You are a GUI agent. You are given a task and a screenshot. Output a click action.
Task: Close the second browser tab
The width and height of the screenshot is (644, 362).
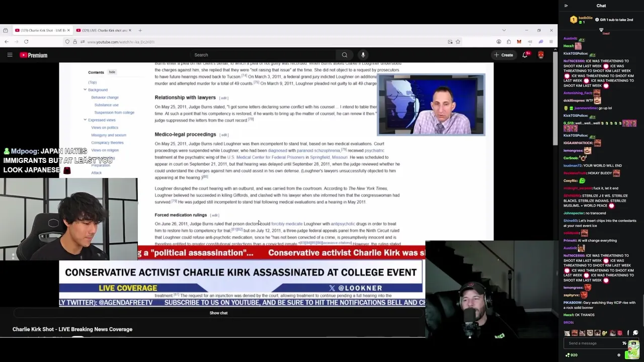point(130,30)
